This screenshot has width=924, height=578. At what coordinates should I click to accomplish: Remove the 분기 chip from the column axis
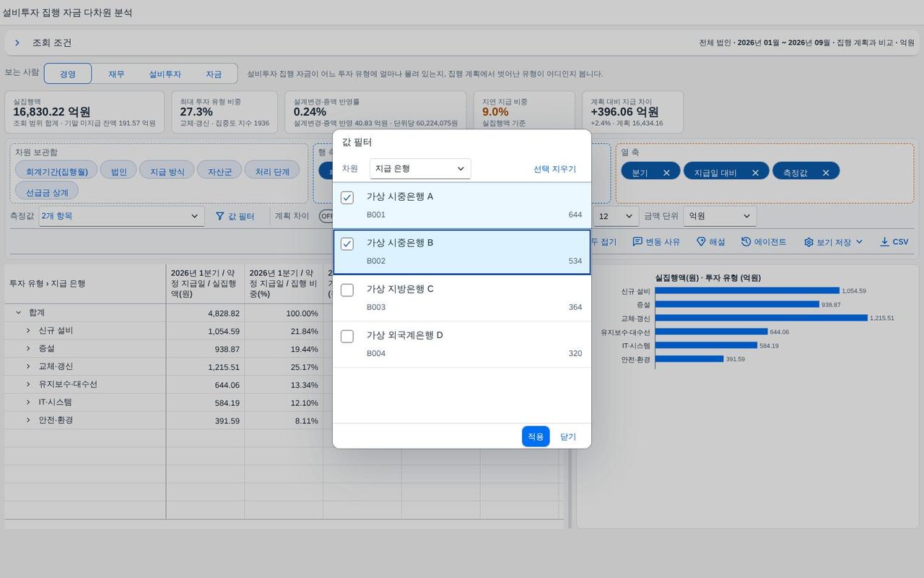(666, 173)
